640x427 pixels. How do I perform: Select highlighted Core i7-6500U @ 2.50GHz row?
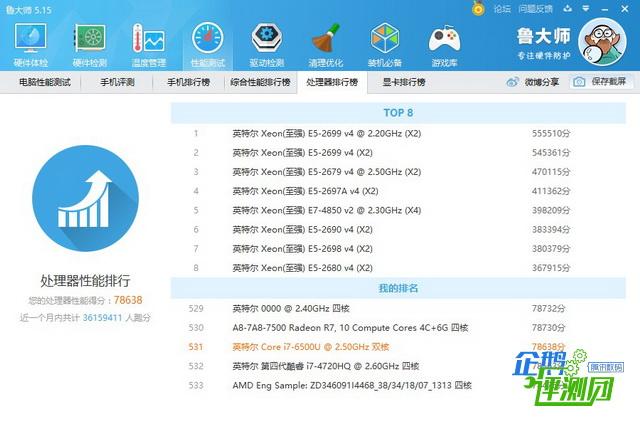click(398, 347)
